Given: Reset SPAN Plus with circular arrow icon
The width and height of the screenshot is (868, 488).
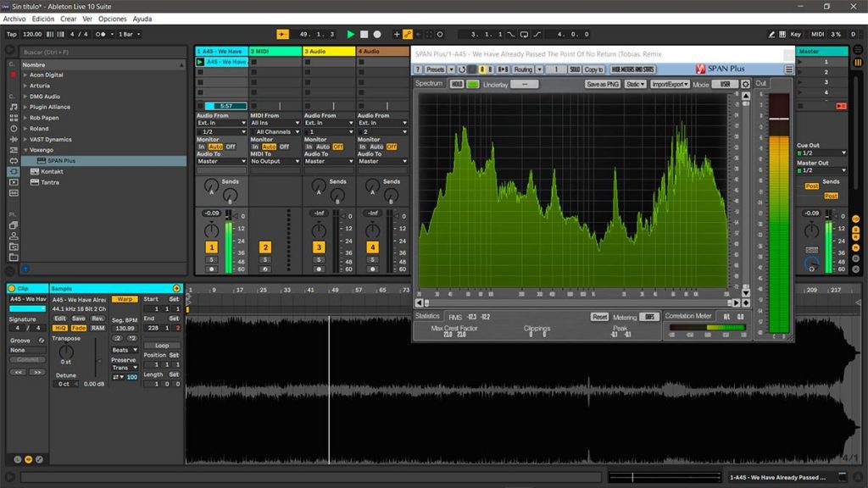Looking at the screenshot, I should coord(462,69).
